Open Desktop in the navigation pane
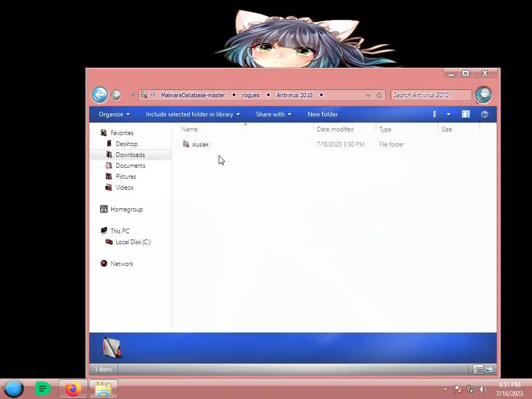The width and height of the screenshot is (532, 399). click(x=127, y=144)
